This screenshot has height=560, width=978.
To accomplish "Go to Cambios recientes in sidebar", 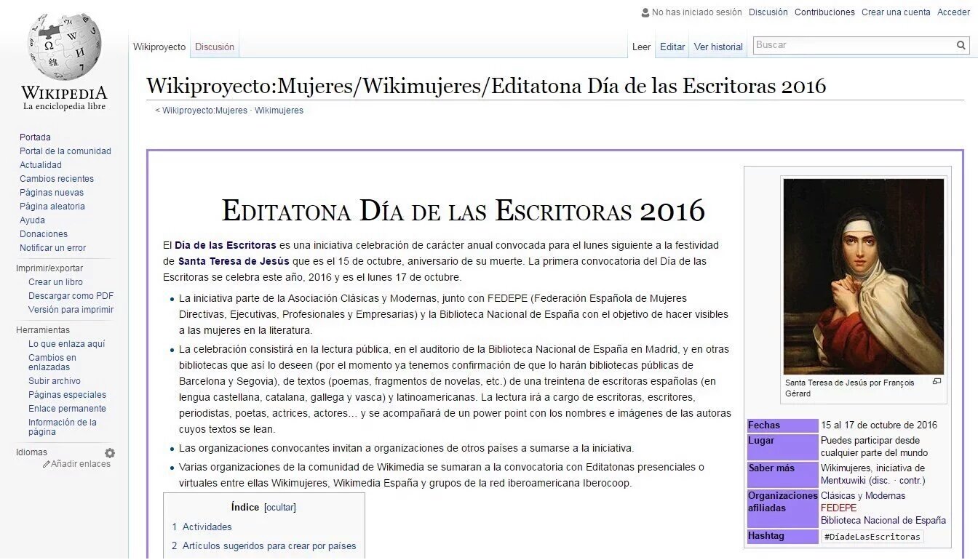I will click(x=57, y=179).
